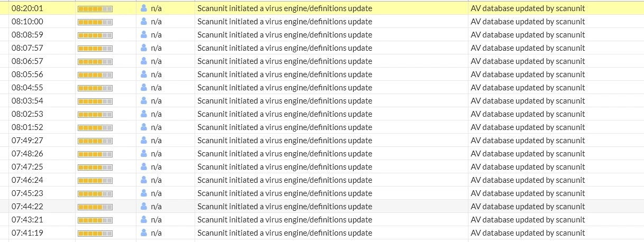Image resolution: width=644 pixels, height=242 pixels.
Task: Click user icon in the 08:06:57 row
Action: (x=144, y=61)
